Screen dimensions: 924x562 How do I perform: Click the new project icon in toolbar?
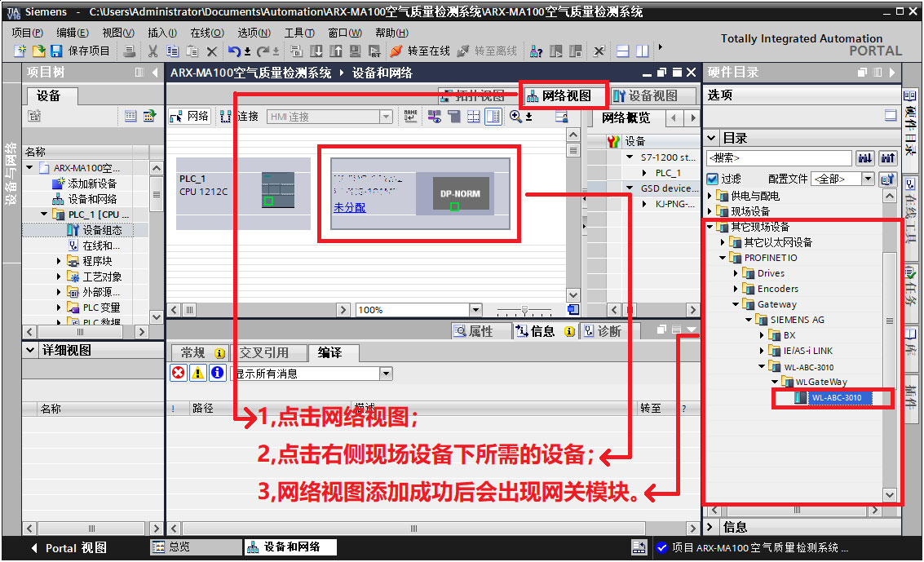[x=20, y=51]
